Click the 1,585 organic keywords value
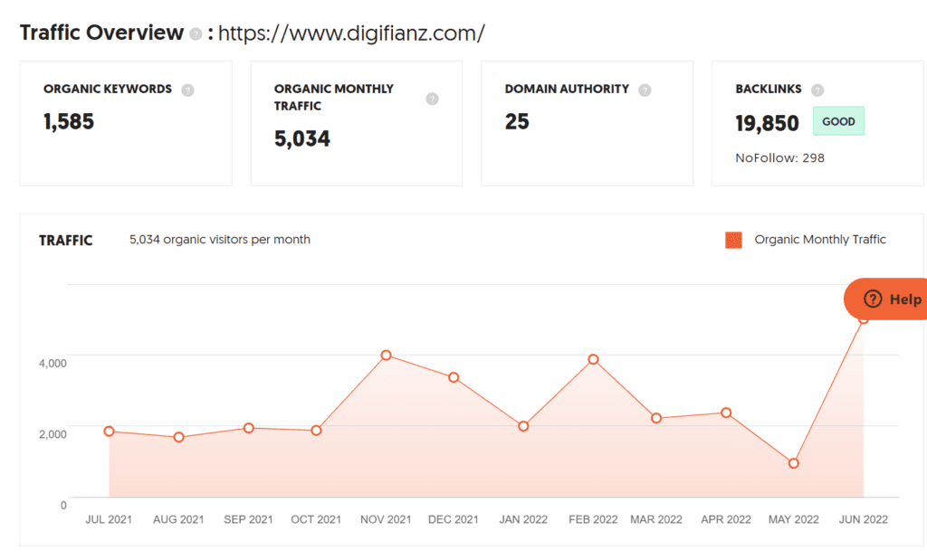This screenshot has width=927, height=560. click(x=69, y=122)
